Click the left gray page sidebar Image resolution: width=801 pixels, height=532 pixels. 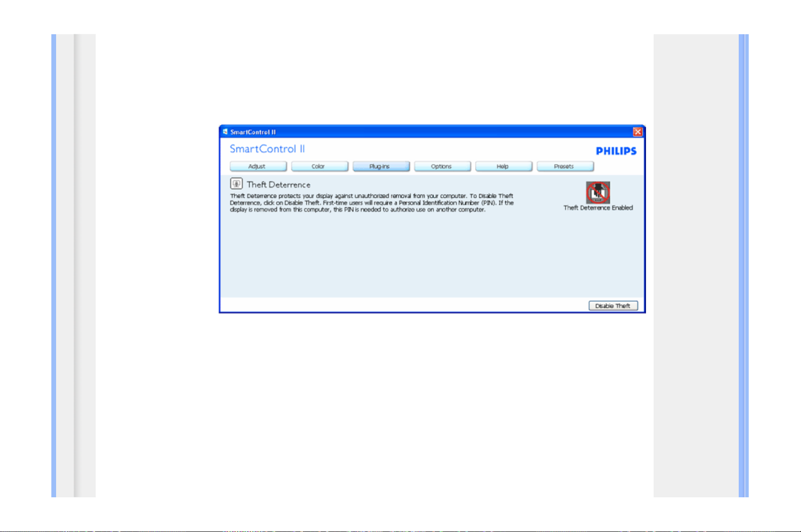[85, 266]
